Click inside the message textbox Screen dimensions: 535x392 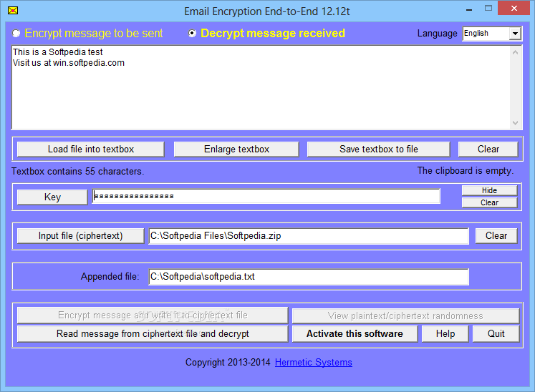(x=261, y=87)
